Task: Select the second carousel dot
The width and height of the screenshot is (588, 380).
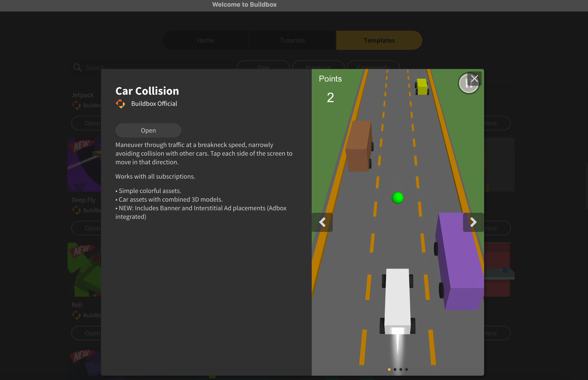Action: [x=395, y=369]
